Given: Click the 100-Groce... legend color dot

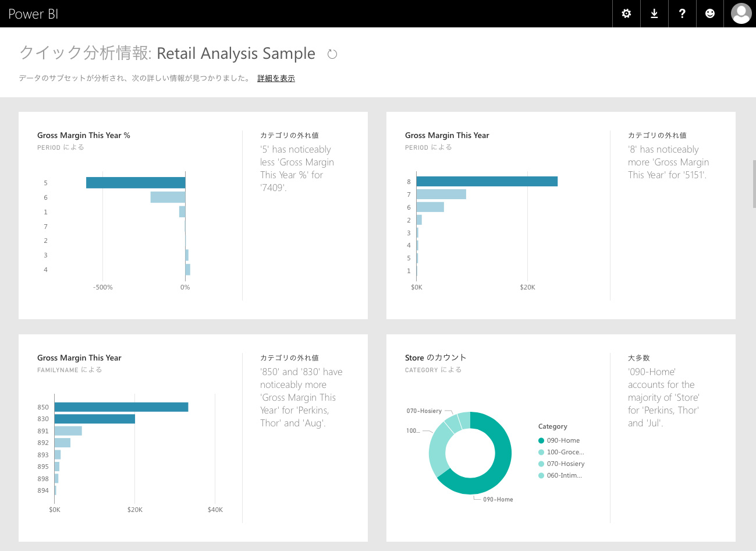Looking at the screenshot, I should click(x=541, y=453).
